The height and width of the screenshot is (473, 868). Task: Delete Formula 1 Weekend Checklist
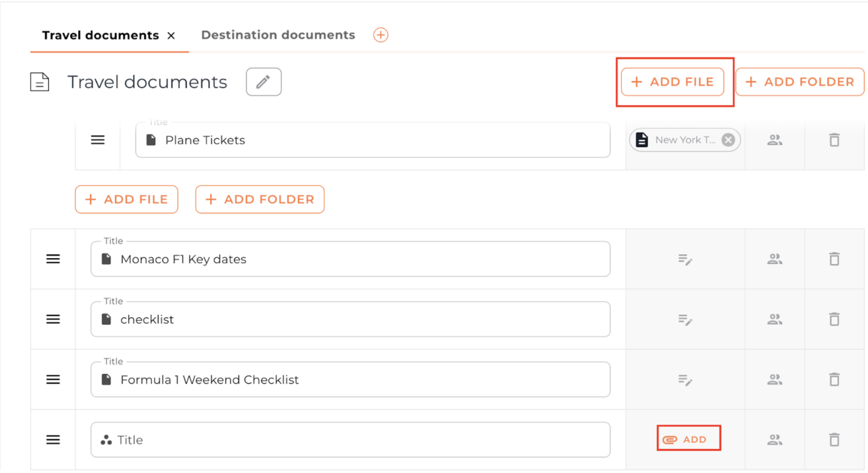click(834, 380)
